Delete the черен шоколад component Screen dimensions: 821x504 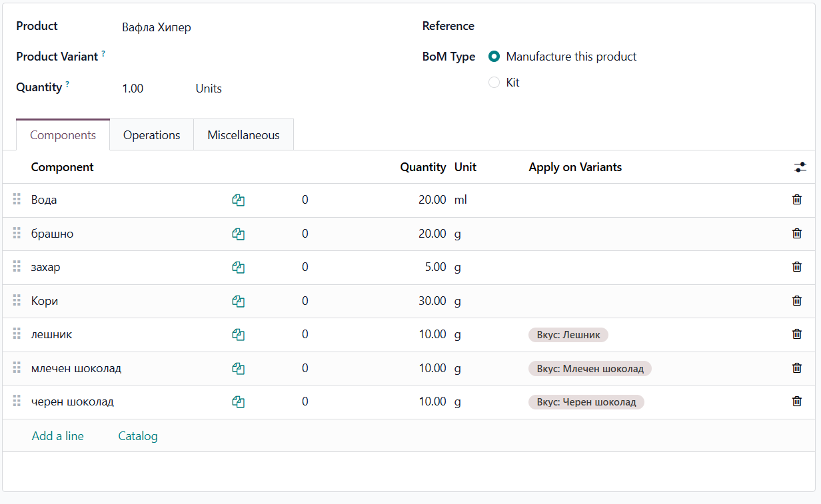pyautogui.click(x=796, y=401)
